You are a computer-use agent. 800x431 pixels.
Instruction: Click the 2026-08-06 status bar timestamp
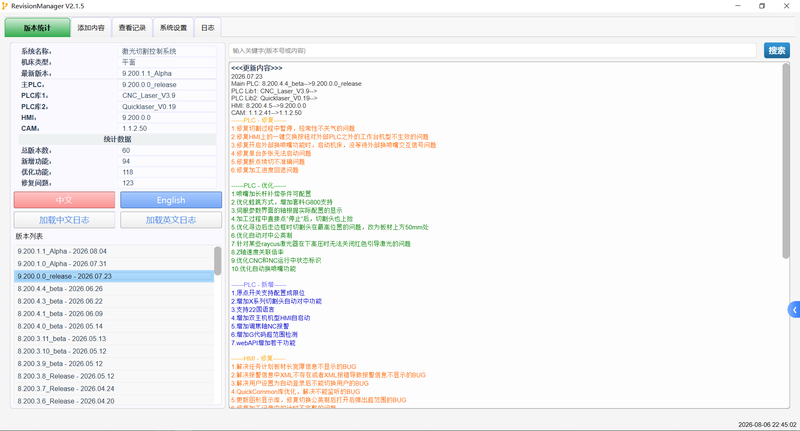(767, 424)
